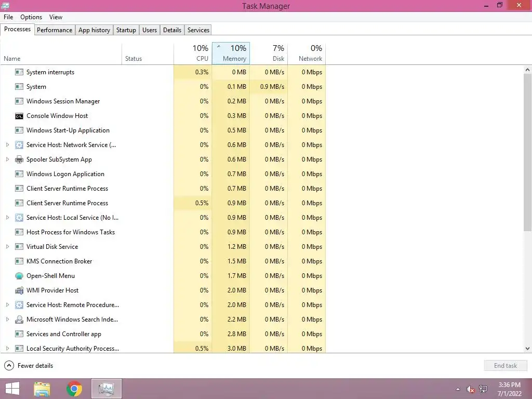The image size is (532, 399).
Task: Sort processes by CPU column
Action: coord(193,54)
